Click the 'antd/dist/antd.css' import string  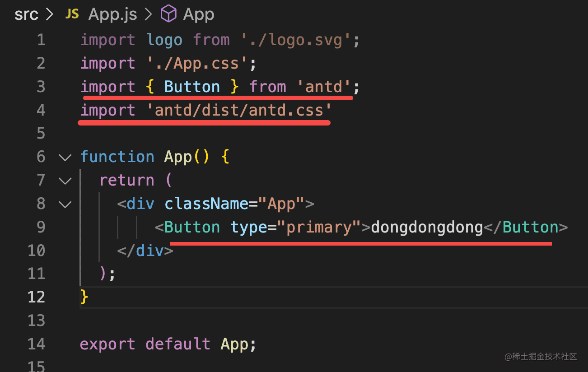[x=239, y=110]
